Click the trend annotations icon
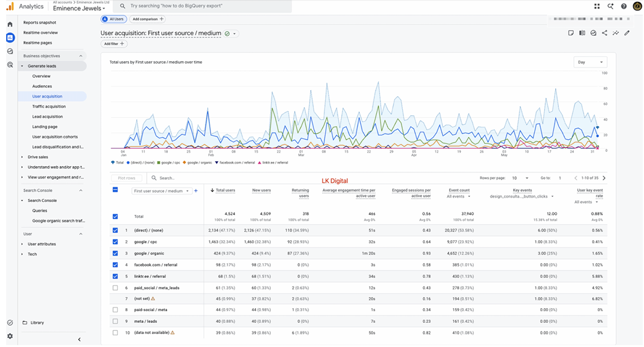 click(x=615, y=33)
